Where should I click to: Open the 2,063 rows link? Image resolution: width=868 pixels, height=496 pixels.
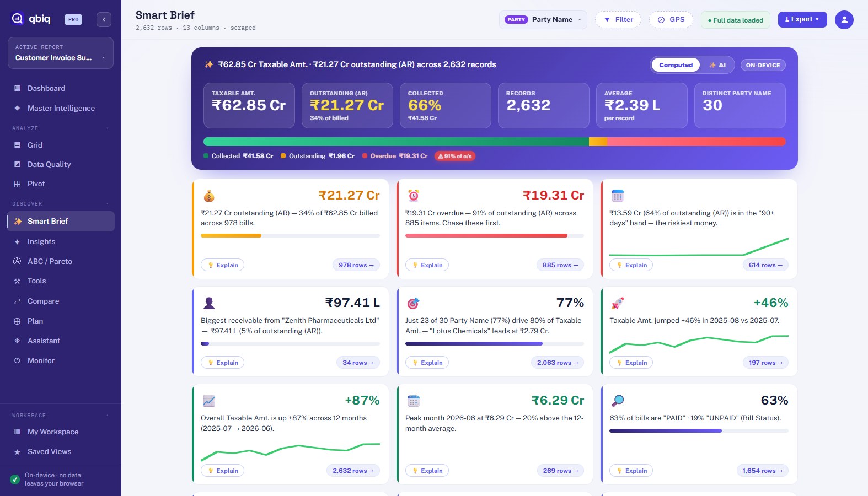coord(558,363)
